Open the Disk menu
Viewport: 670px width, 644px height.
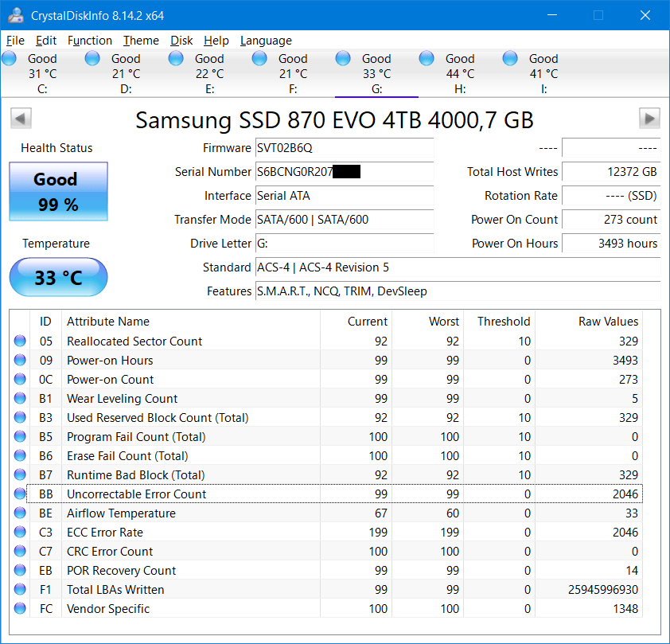point(181,41)
